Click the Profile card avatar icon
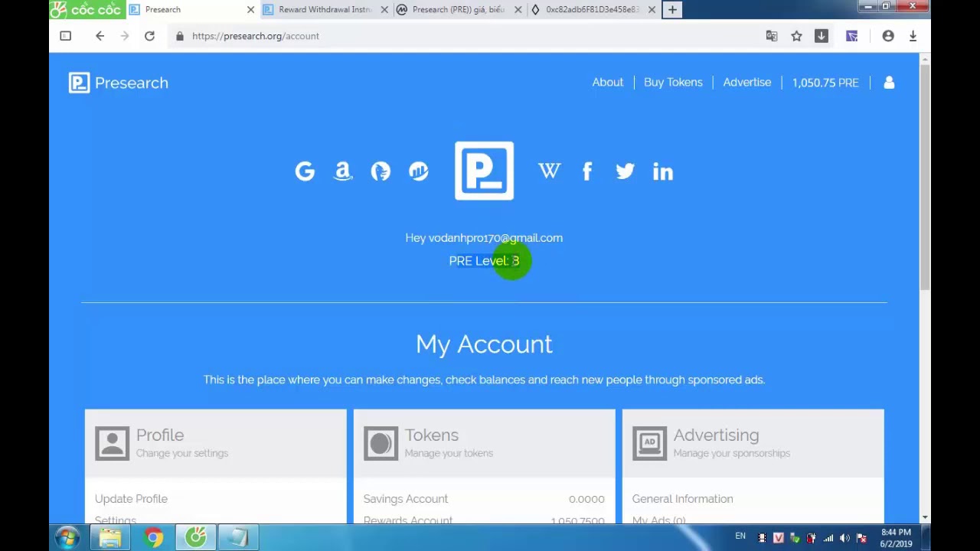The height and width of the screenshot is (551, 980). pos(113,443)
